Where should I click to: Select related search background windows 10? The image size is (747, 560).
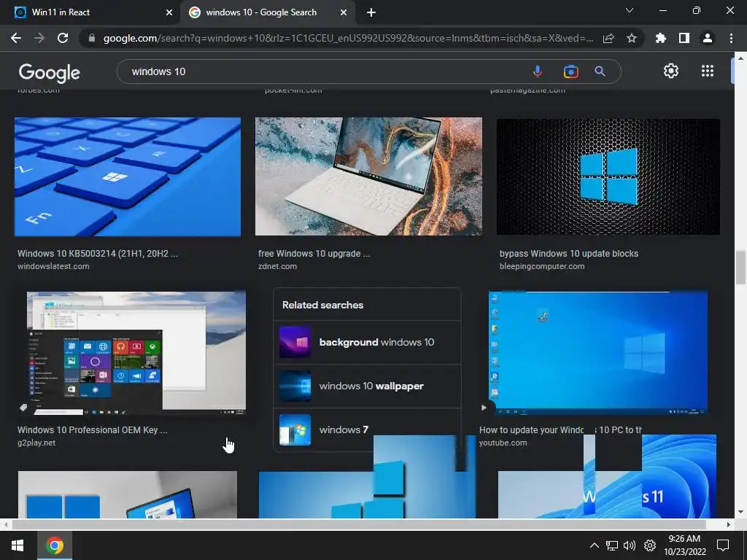click(x=368, y=343)
